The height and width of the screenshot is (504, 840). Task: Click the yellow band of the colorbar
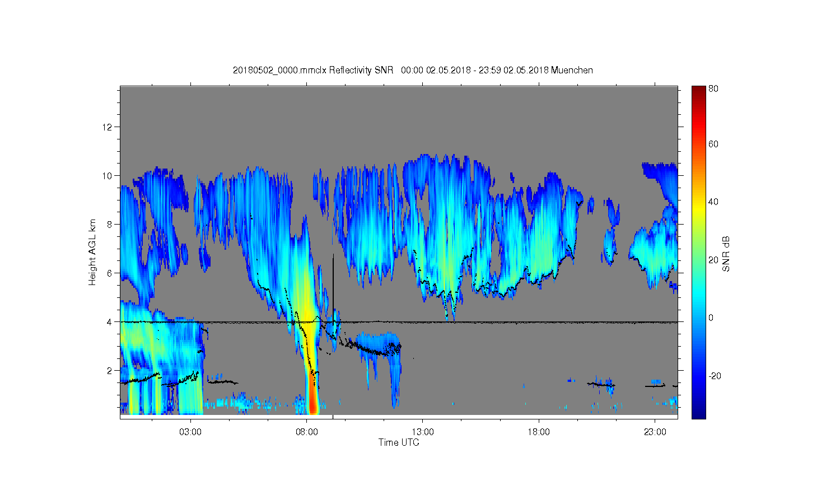click(698, 208)
